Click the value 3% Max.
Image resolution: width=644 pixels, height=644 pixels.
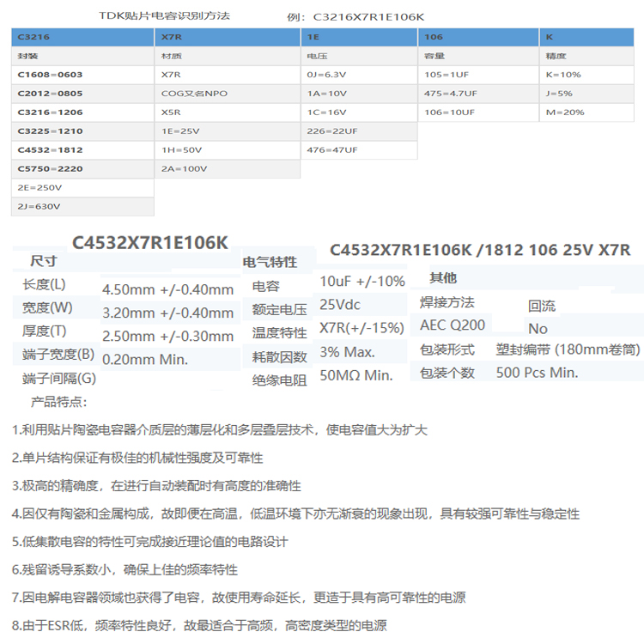click(348, 352)
